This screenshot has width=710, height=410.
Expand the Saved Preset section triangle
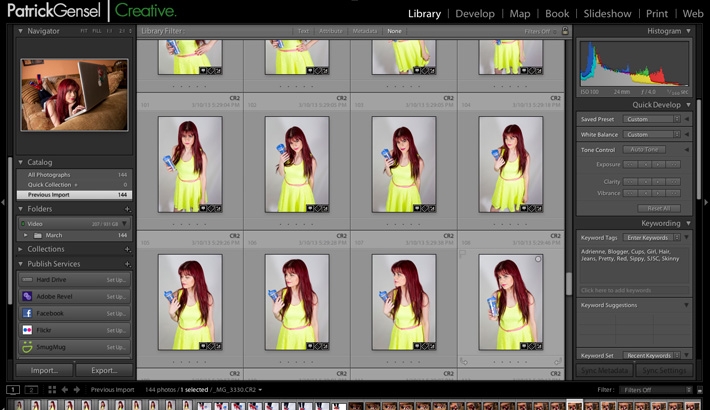687,119
